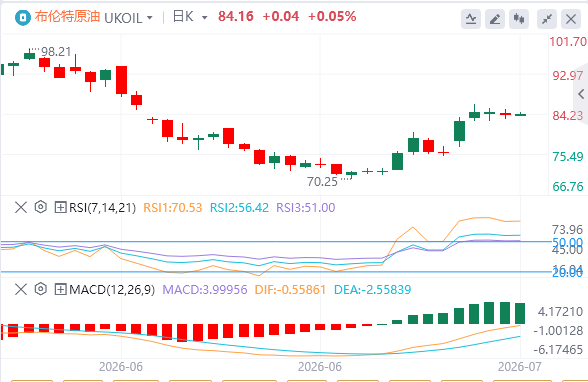The height and width of the screenshot is (382, 588).
Task: Expand the side panel left chevron
Action: pos(581,94)
